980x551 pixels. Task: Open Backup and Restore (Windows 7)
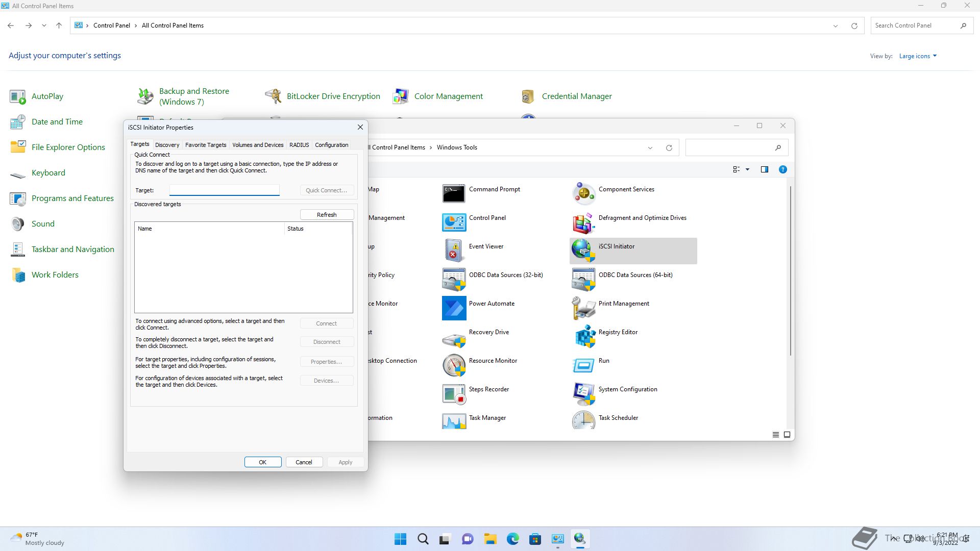[184, 96]
